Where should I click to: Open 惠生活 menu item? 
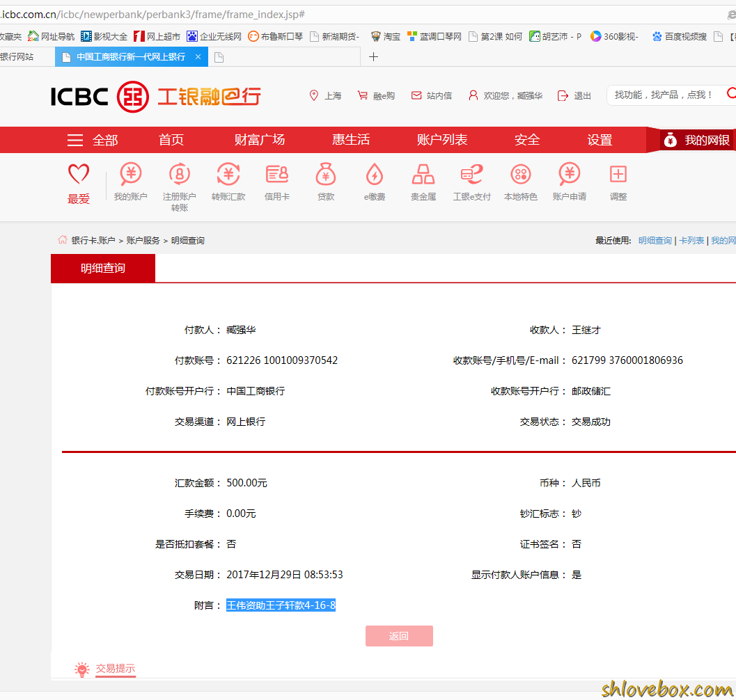tap(351, 140)
